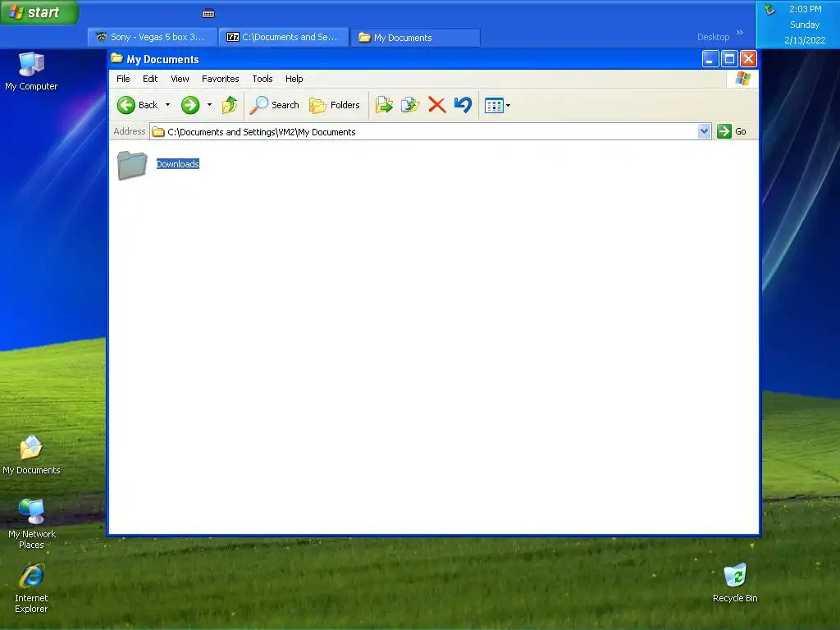This screenshot has width=840, height=630.
Task: Open the Tools menu
Action: point(262,79)
